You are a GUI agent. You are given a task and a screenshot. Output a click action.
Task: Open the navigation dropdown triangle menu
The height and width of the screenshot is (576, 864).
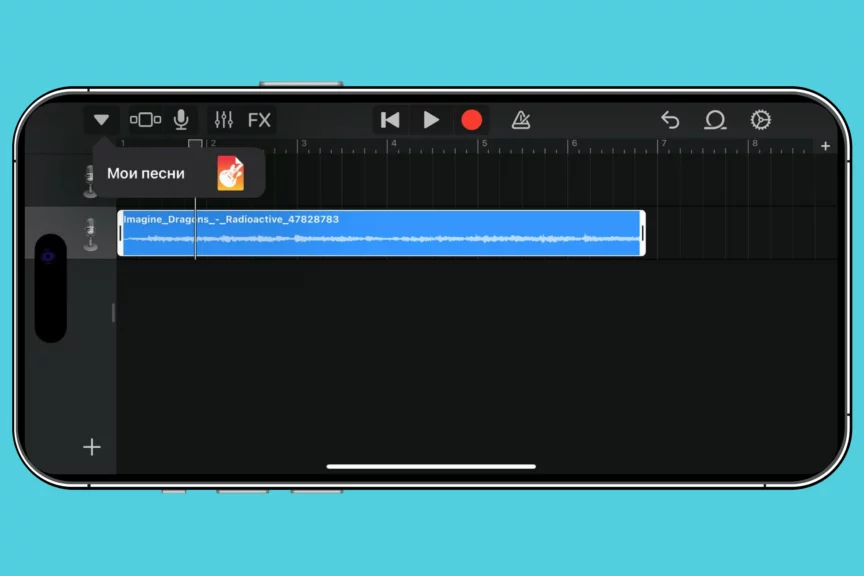tap(101, 120)
